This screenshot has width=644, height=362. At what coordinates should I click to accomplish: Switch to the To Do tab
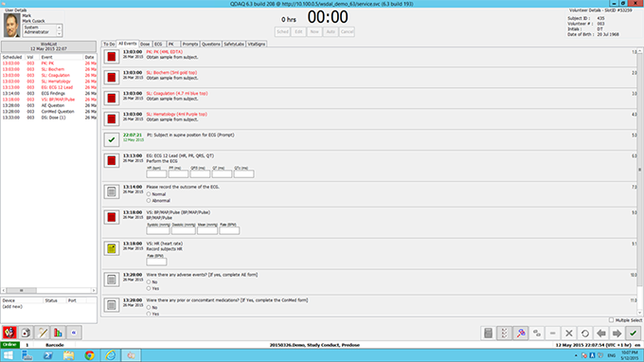(x=109, y=44)
